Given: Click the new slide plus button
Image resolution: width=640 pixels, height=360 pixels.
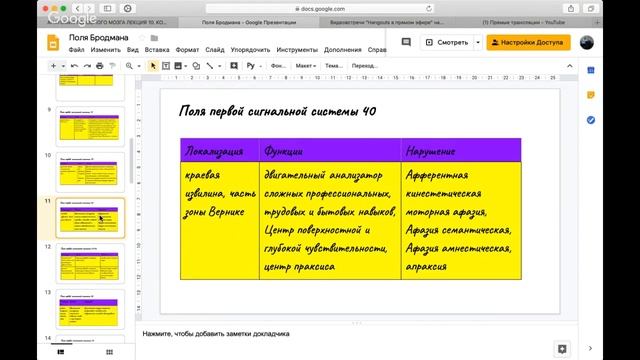Looking at the screenshot, I should pyautogui.click(x=53, y=66).
